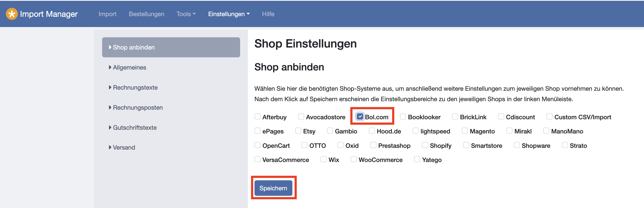Expand the Einstellungen dropdown menu
644x208 pixels.
click(229, 14)
